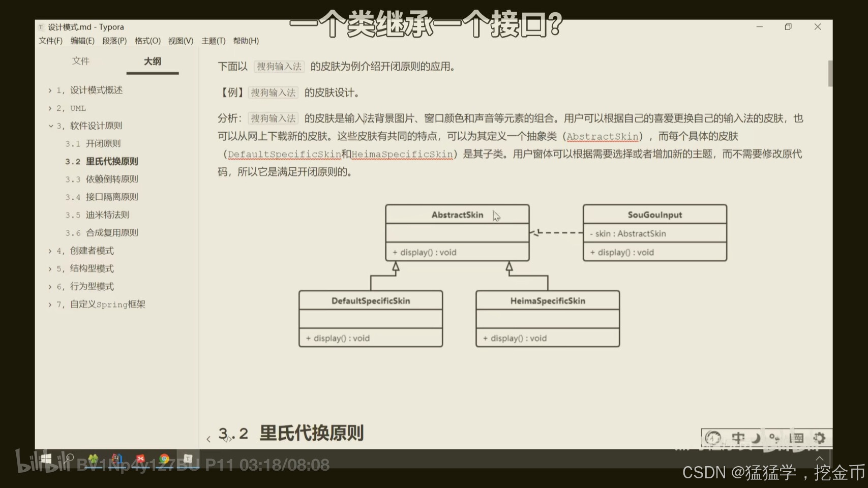The width and height of the screenshot is (868, 488).
Task: Restore down the Typora window
Action: (788, 26)
